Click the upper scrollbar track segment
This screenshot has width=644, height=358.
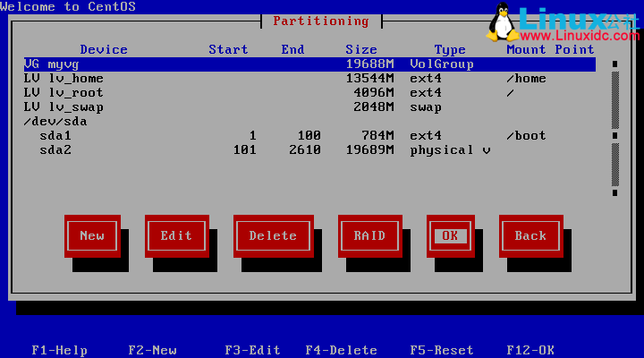click(x=614, y=100)
